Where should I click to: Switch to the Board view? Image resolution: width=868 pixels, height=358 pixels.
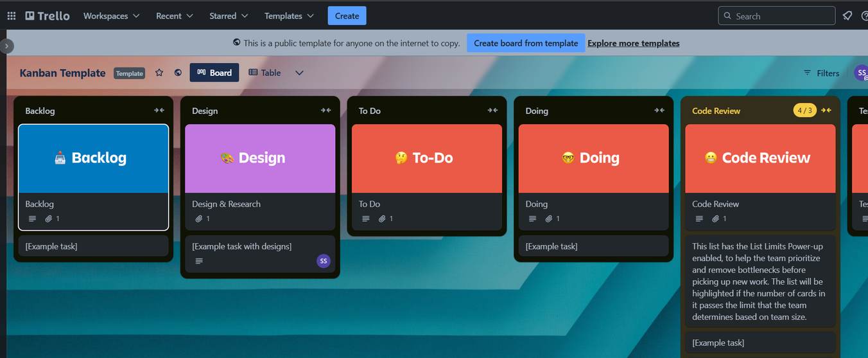tap(214, 73)
